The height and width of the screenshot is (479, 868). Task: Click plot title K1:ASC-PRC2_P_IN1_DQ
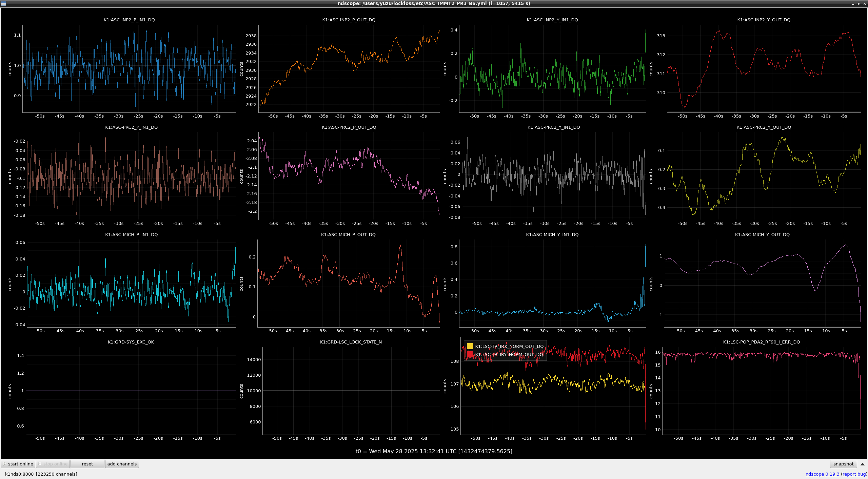pyautogui.click(x=132, y=127)
